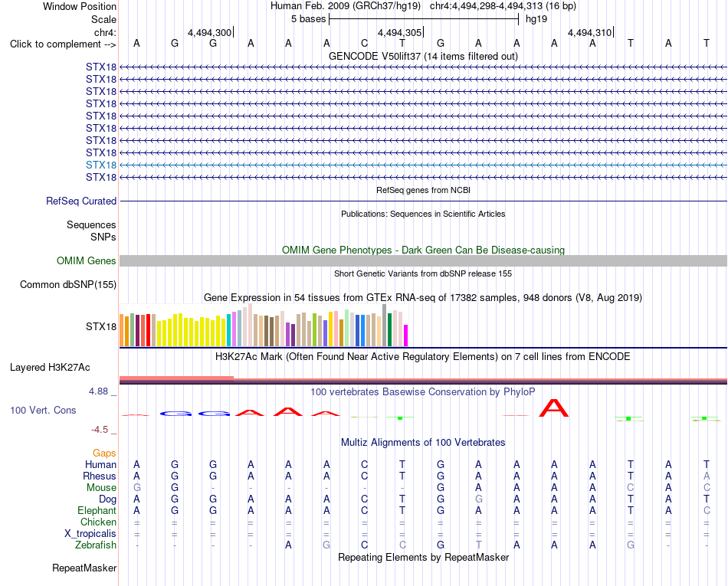Click 'Publications: Sequences in Scientific Articles' title
The image size is (728, 586).
(x=423, y=214)
